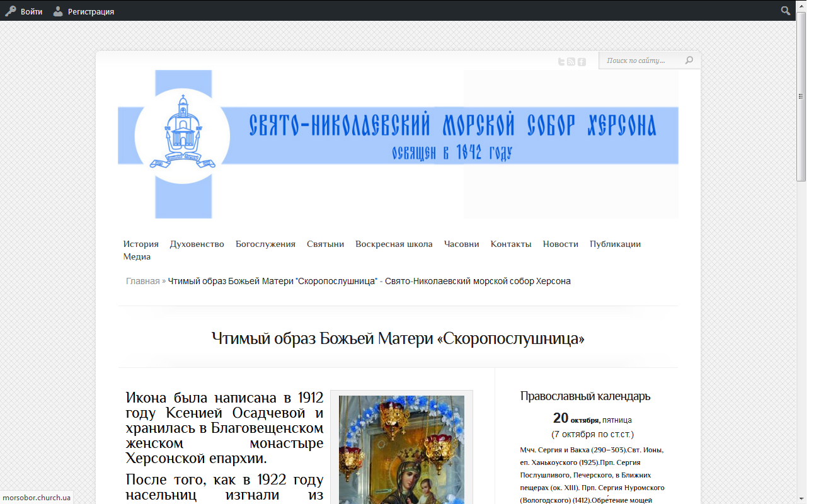Open the Богослужения menu item
826x504 pixels.
click(x=265, y=244)
